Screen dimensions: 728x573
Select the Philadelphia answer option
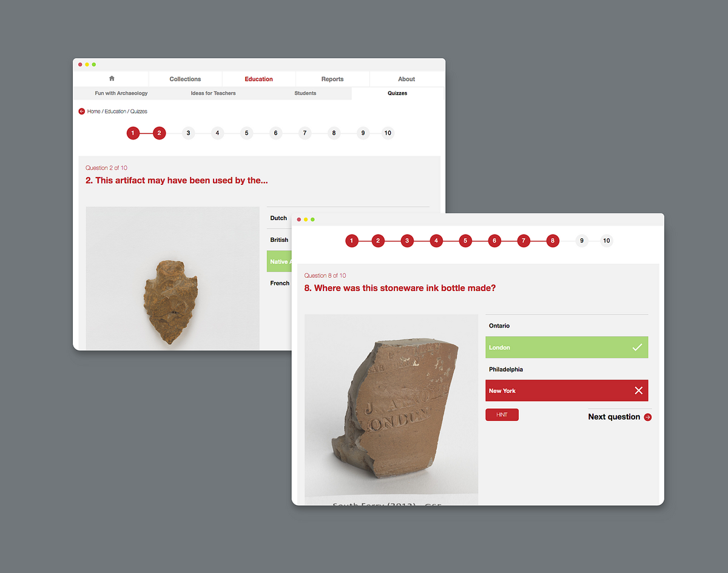(x=506, y=369)
